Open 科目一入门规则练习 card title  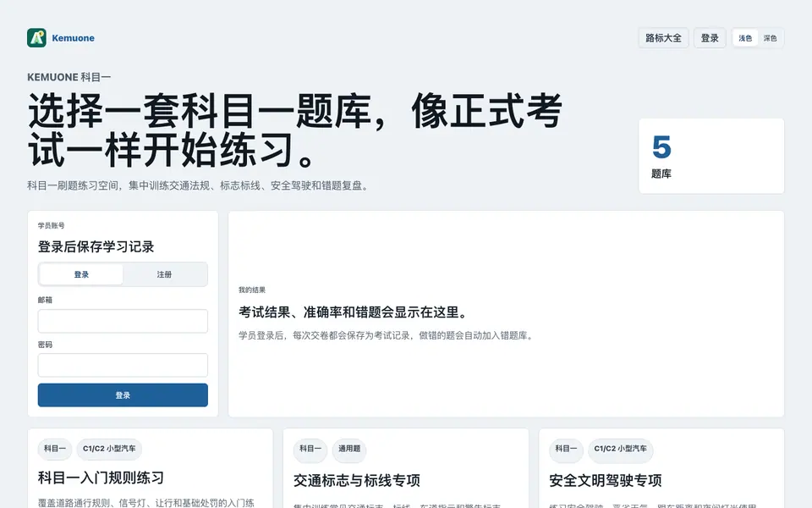pyautogui.click(x=101, y=478)
